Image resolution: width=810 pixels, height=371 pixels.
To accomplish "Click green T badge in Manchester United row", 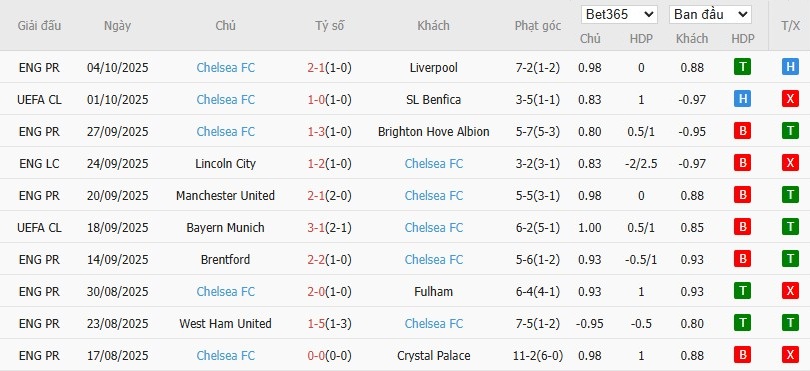I will click(x=790, y=195).
